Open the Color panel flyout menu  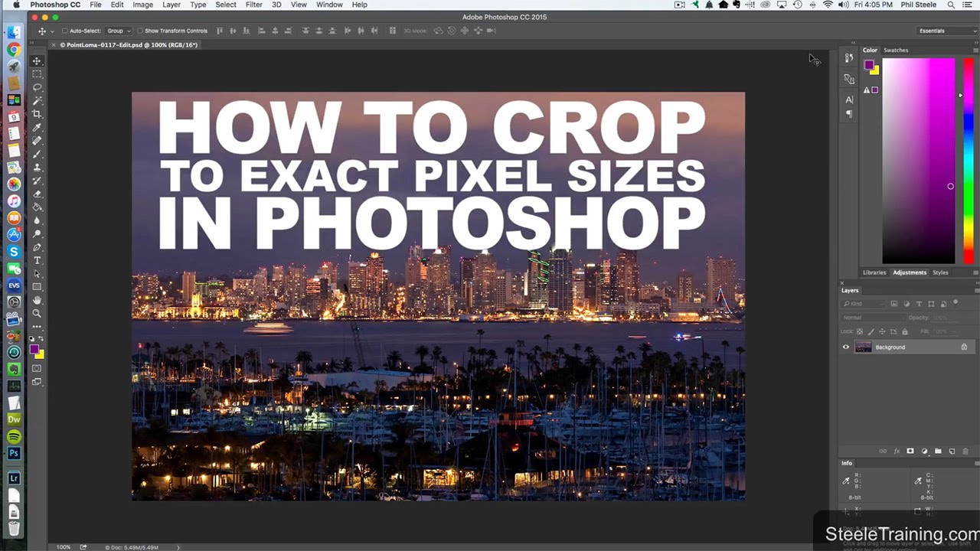pyautogui.click(x=975, y=51)
